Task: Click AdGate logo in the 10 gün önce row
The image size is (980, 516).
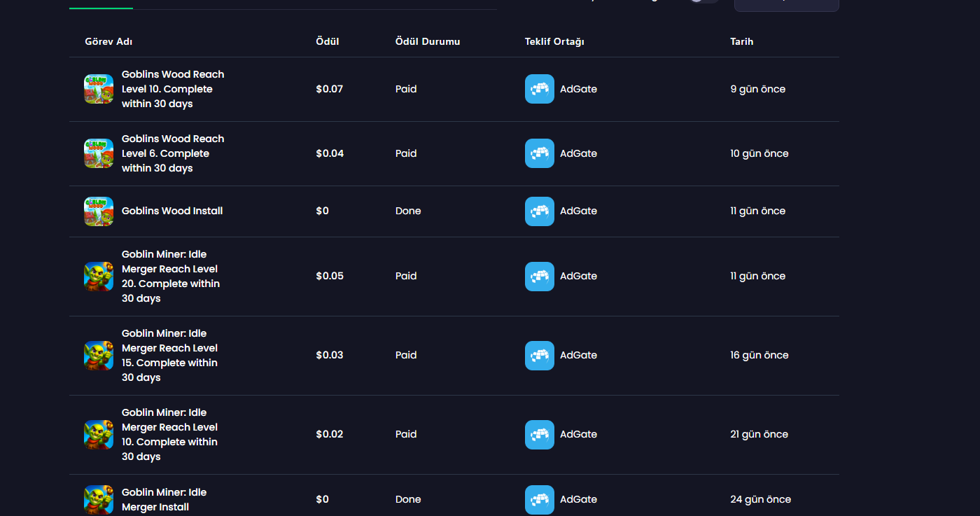Action: click(540, 153)
